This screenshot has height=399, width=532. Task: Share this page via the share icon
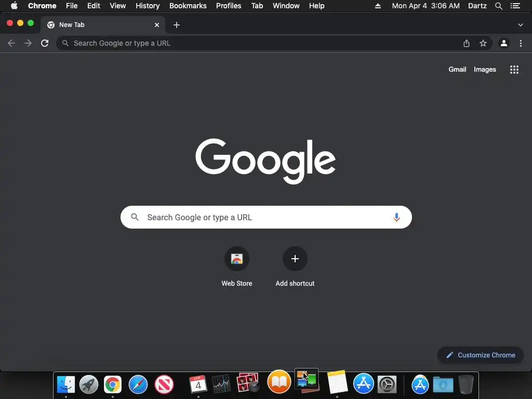(467, 43)
